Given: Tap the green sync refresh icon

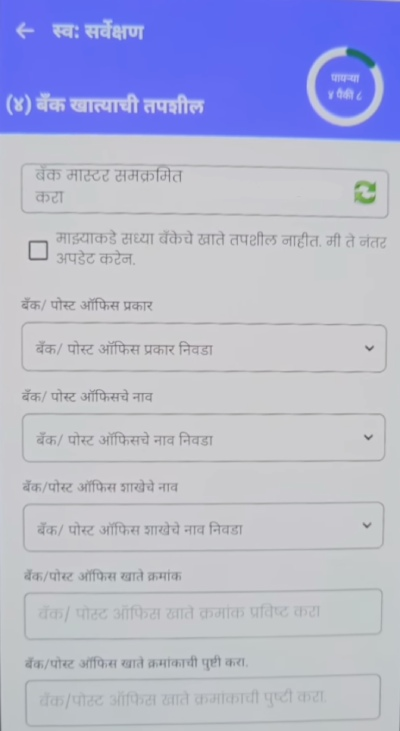Looking at the screenshot, I should [x=365, y=193].
